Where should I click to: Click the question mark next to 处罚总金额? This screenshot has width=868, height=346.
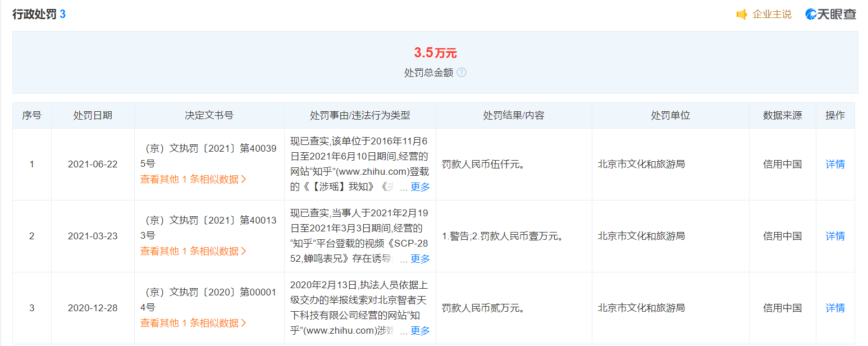pos(462,72)
